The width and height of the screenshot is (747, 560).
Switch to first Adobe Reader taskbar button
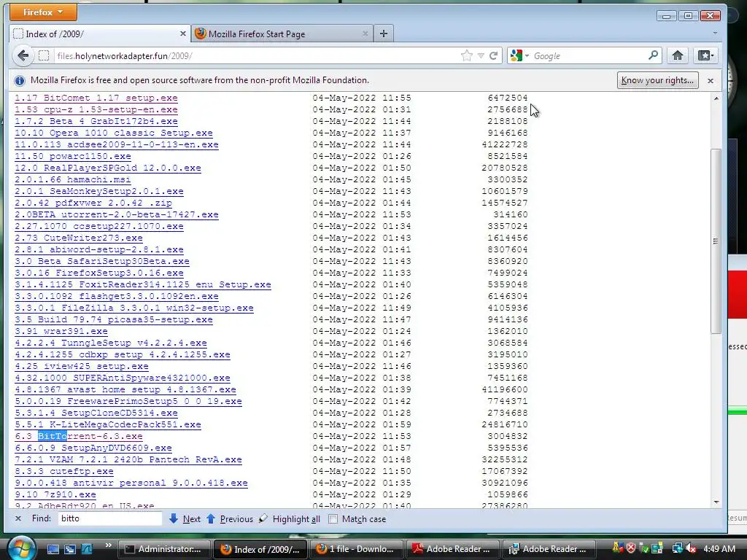coord(452,549)
